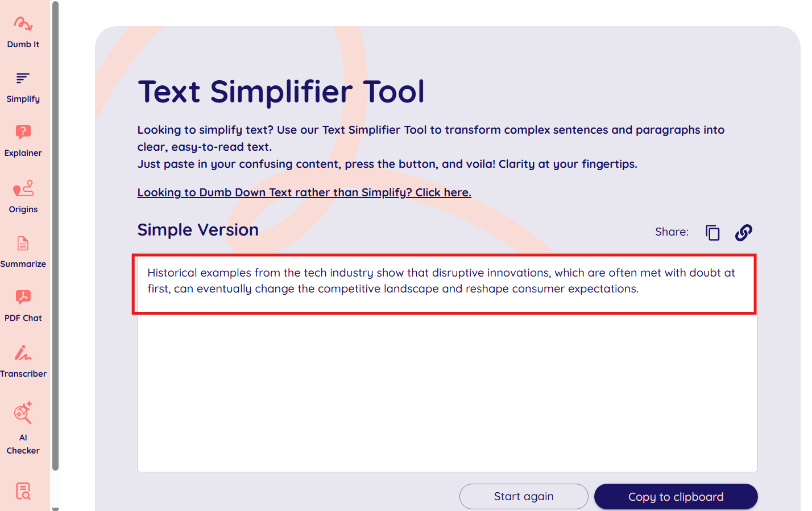Open the Explainer tool
This screenshot has width=812, height=511.
pyautogui.click(x=23, y=141)
